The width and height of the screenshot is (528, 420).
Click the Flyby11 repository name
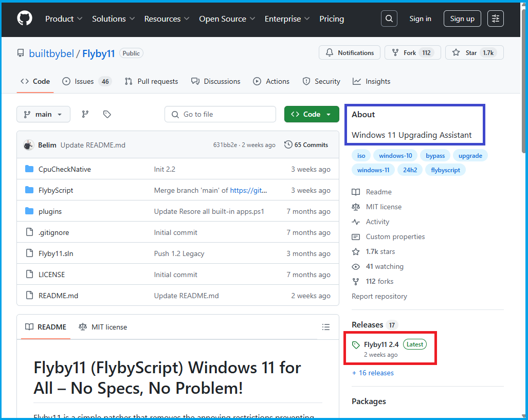[x=98, y=53]
